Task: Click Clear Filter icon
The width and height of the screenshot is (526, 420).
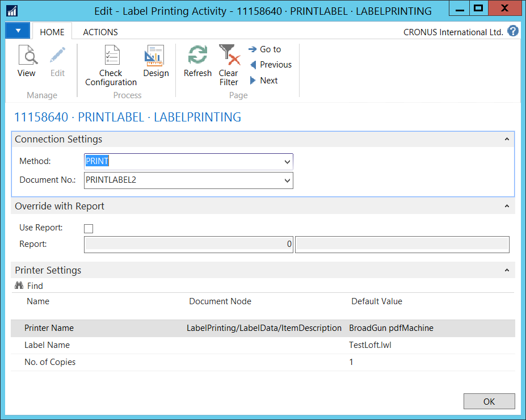Action: [x=229, y=56]
